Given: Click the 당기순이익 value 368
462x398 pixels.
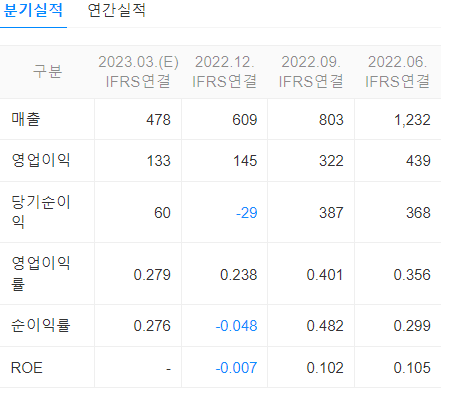Looking at the screenshot, I should pyautogui.click(x=418, y=213).
